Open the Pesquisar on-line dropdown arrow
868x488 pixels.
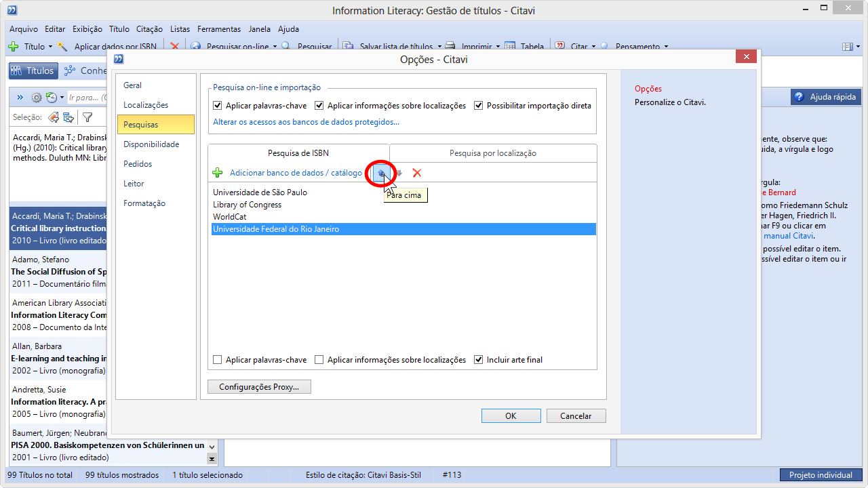[x=275, y=47]
